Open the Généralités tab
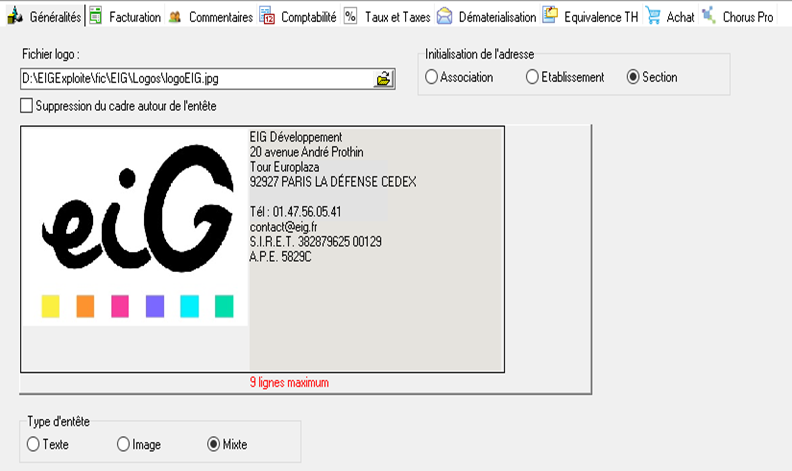The width and height of the screenshot is (792, 471). point(44,17)
